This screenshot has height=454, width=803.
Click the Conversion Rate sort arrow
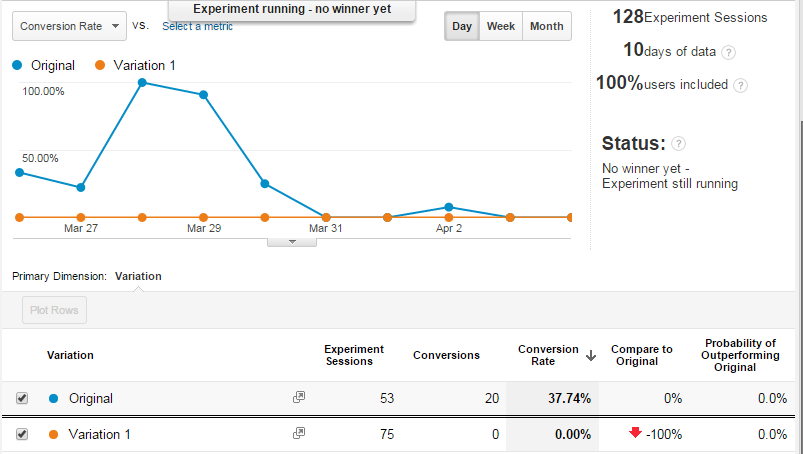click(x=591, y=355)
